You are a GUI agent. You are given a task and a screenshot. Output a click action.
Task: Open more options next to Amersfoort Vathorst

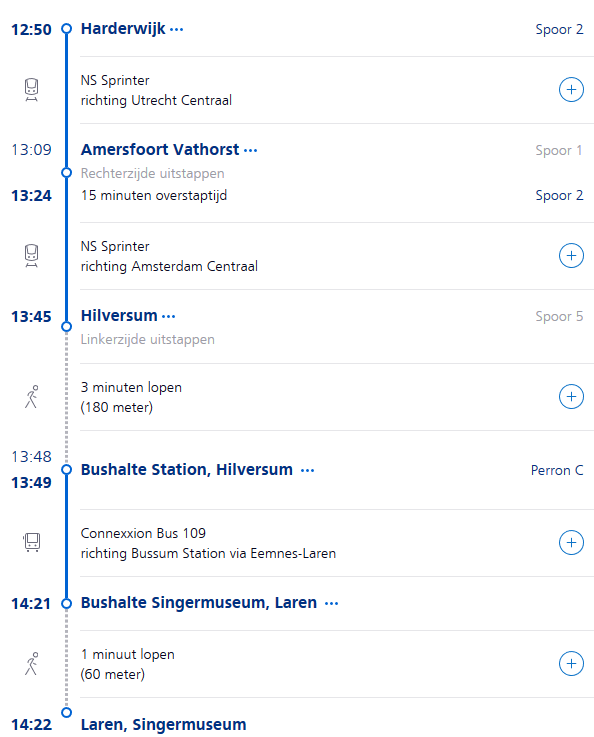tap(250, 150)
